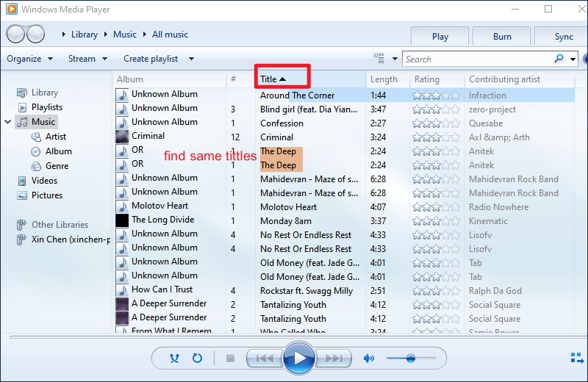This screenshot has height=382, width=588.
Task: Click the How Can I Trust album cell
Action: (162, 289)
